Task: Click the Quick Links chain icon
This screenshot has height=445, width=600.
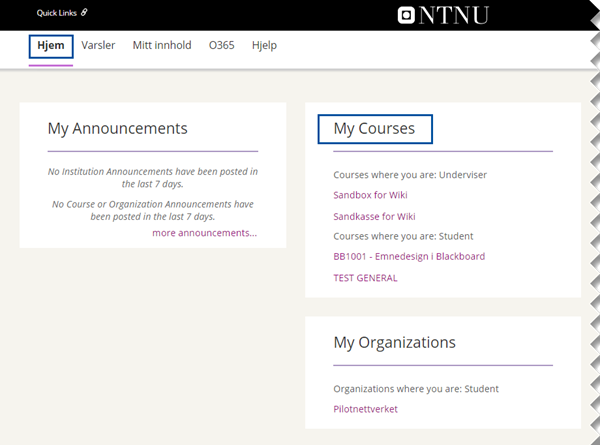Action: (84, 13)
